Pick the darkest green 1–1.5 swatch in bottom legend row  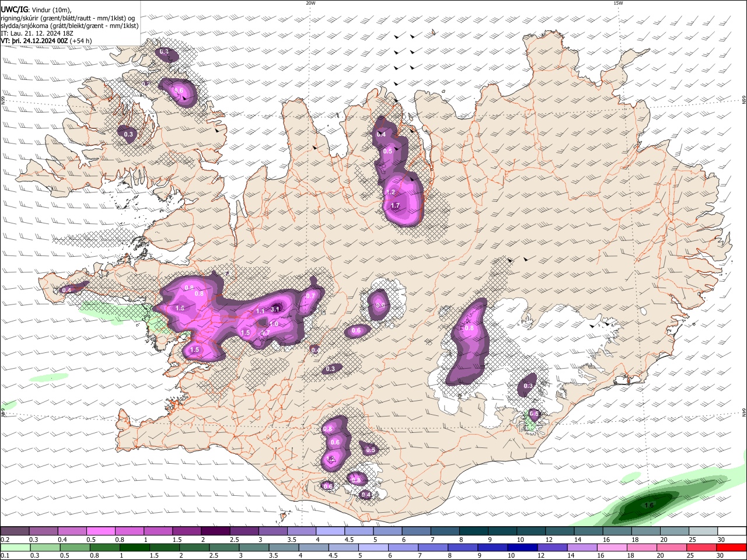click(x=134, y=547)
